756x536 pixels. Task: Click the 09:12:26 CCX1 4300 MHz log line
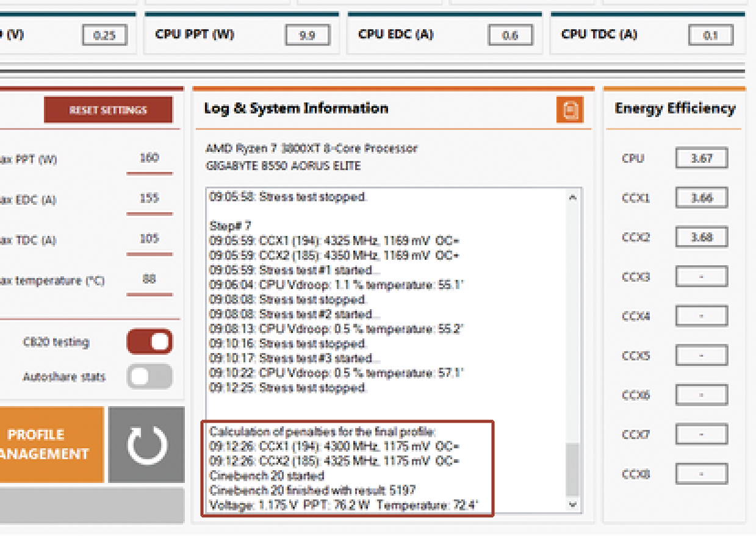334,446
